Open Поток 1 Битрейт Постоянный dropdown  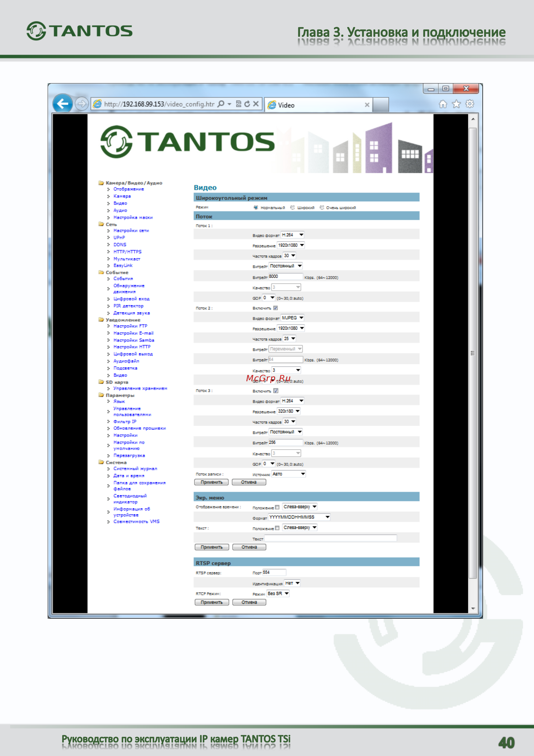tap(286, 266)
